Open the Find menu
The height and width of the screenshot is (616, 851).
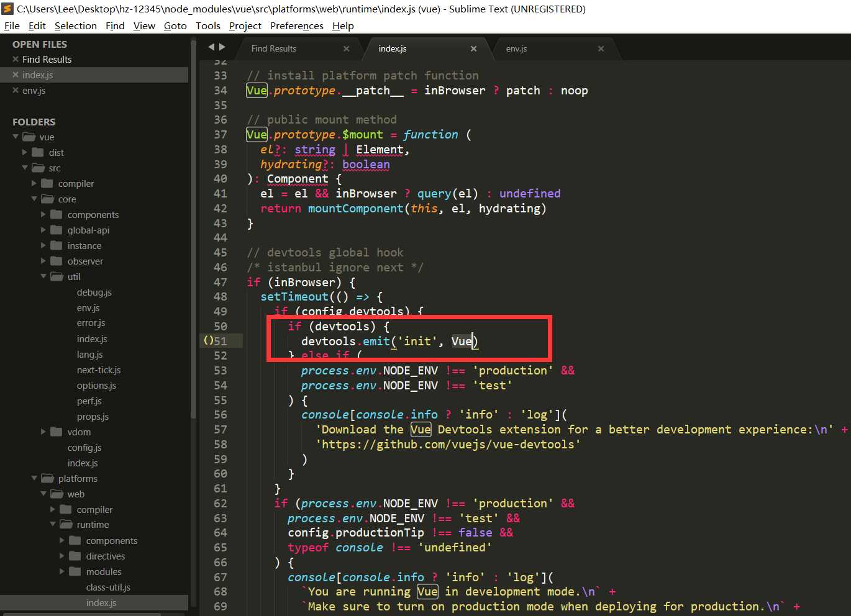(115, 25)
